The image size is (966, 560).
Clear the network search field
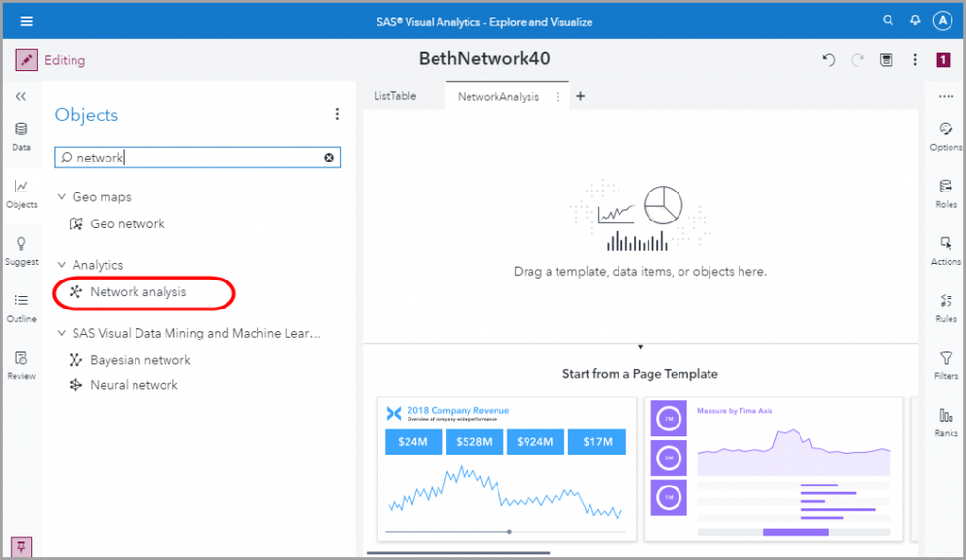329,158
